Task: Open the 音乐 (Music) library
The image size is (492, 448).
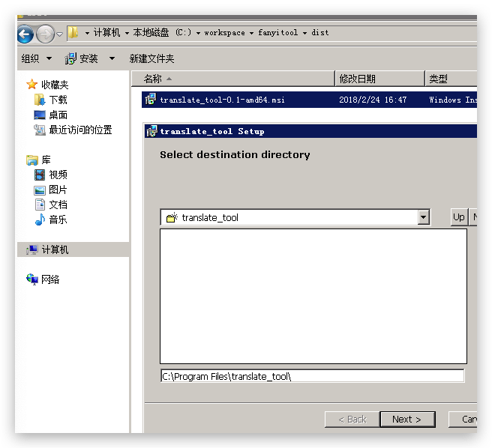Action: click(x=58, y=220)
